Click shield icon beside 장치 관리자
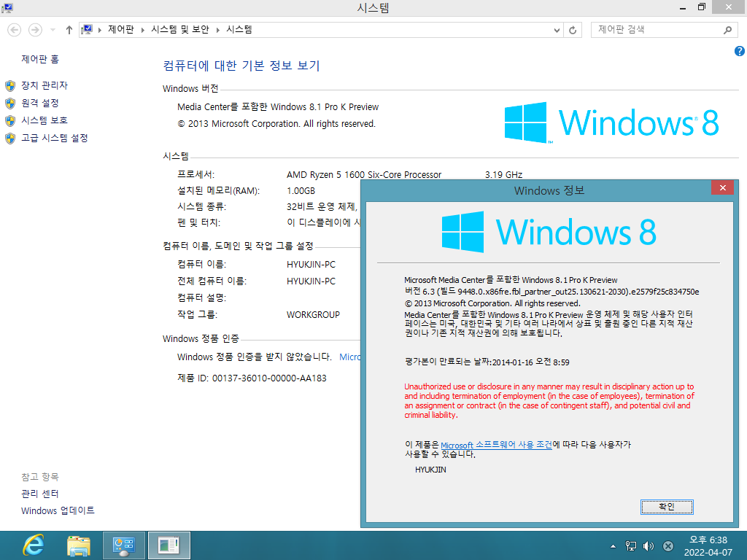Image resolution: width=747 pixels, height=560 pixels. 10,86
